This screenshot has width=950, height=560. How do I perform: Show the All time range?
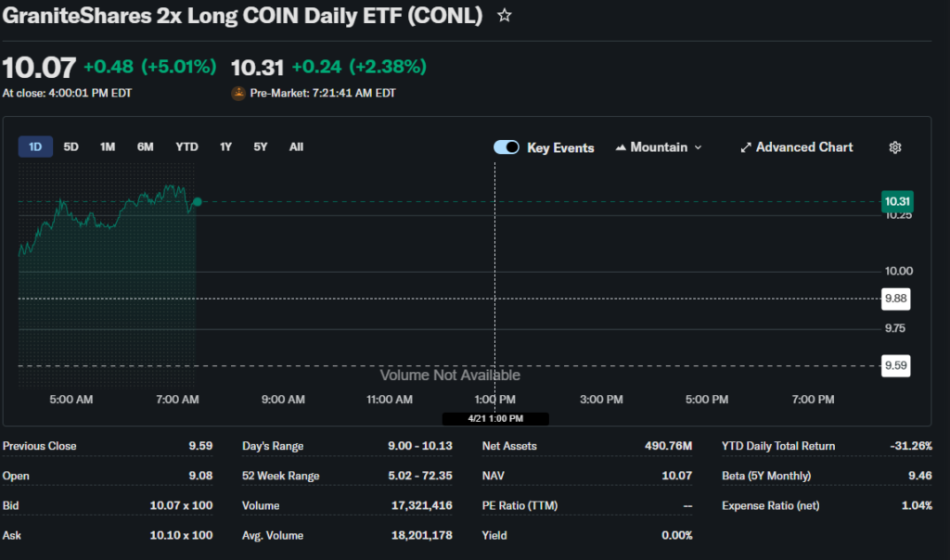coord(296,146)
